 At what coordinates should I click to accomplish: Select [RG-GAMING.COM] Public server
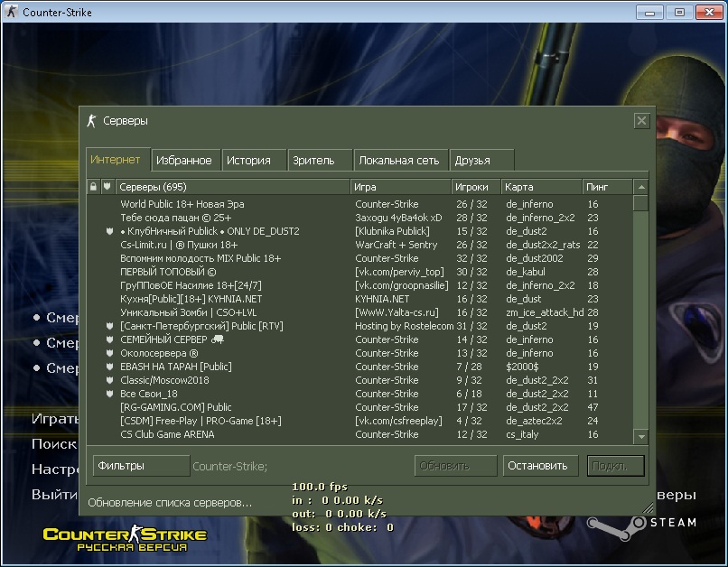coord(359,407)
